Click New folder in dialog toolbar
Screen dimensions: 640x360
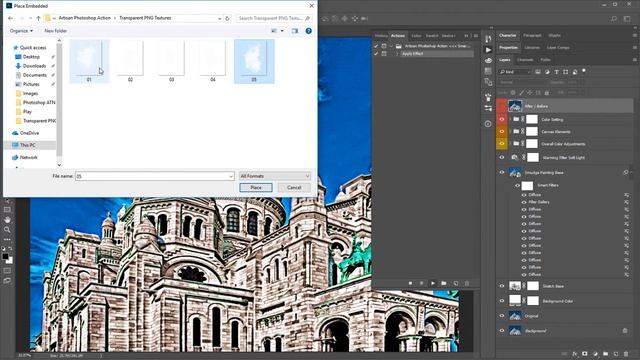tap(56, 31)
